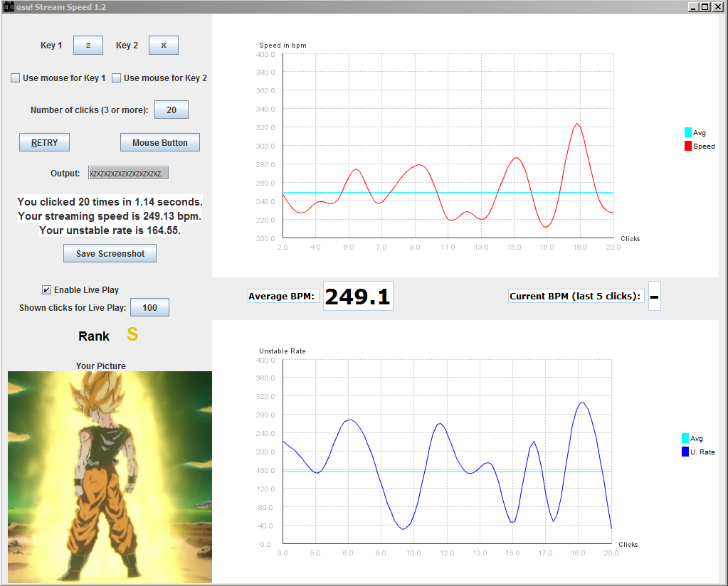Click 'Your unstable rate is 164.55' text
Image resolution: width=728 pixels, height=586 pixels.
110,230
